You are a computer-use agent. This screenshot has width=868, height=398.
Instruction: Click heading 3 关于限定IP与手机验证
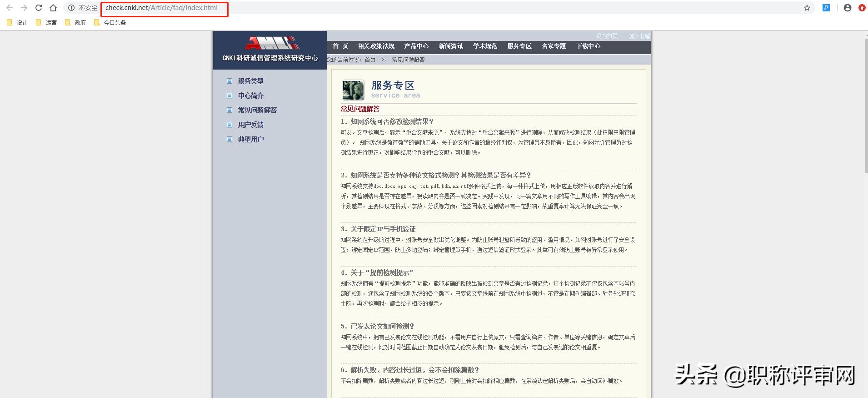coord(378,229)
